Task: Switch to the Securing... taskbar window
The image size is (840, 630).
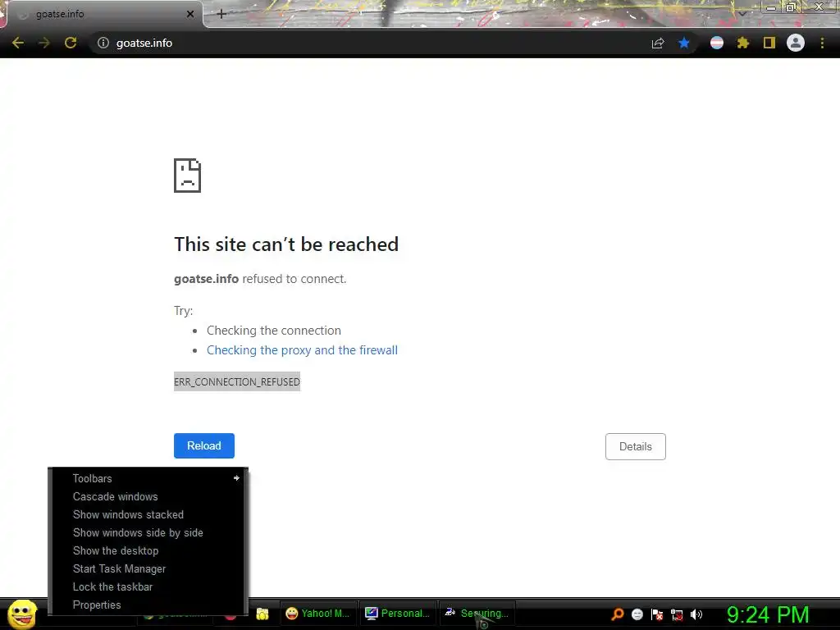Action: click(x=477, y=614)
